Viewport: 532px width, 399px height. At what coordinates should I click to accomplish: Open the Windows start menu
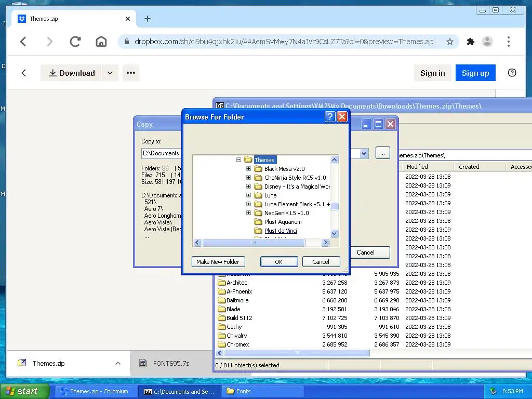coord(24,391)
